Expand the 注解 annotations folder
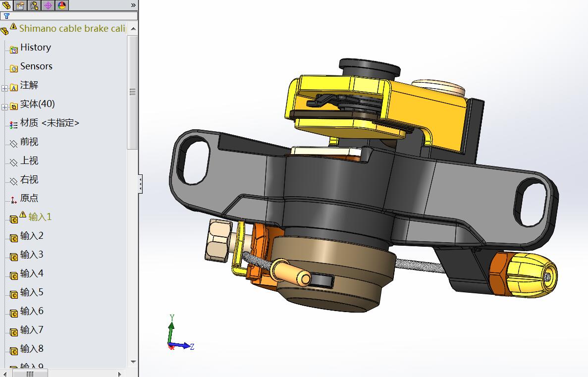 click(4, 88)
